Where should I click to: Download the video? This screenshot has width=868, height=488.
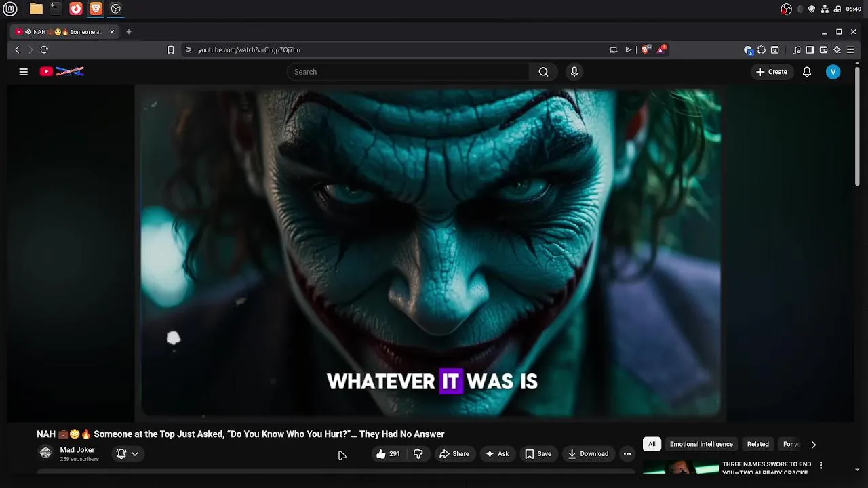point(589,454)
